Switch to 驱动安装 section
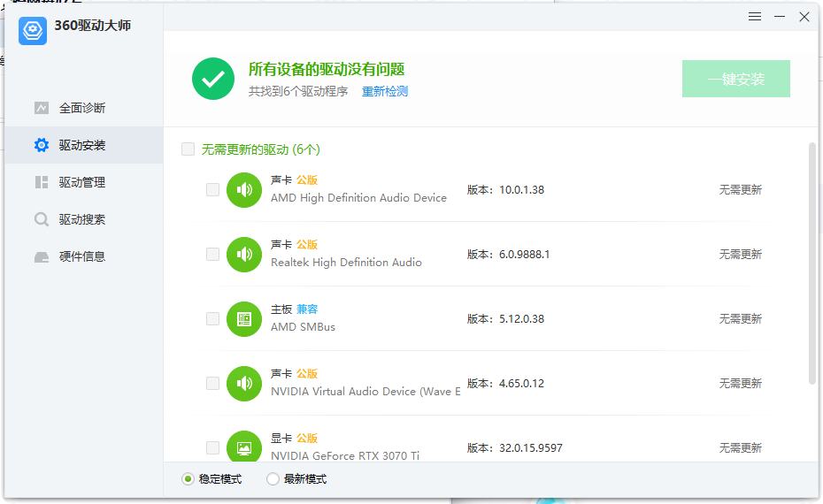 [x=84, y=145]
